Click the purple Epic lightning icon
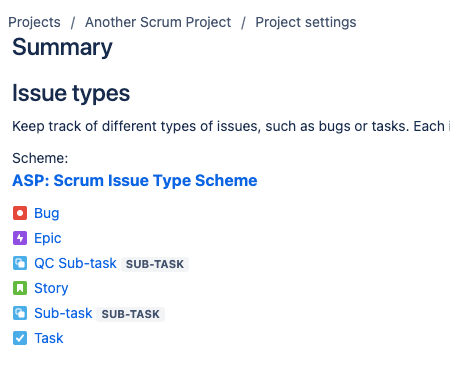 (20, 238)
